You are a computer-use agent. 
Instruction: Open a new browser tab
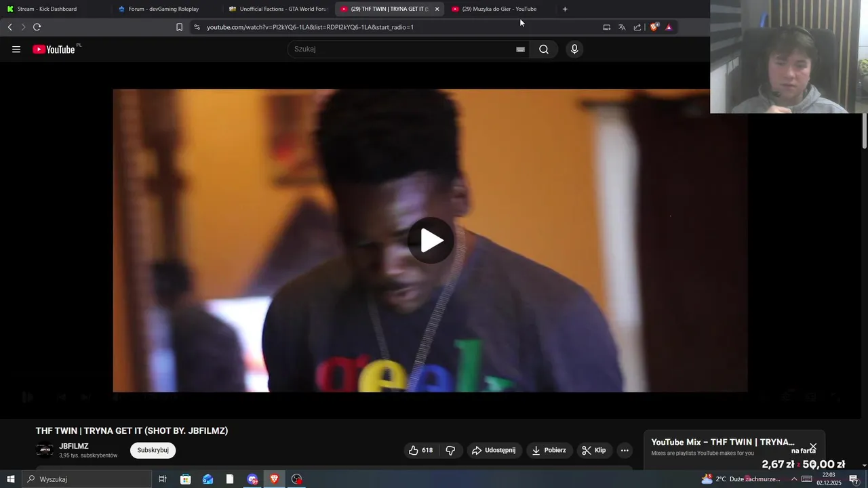point(565,9)
